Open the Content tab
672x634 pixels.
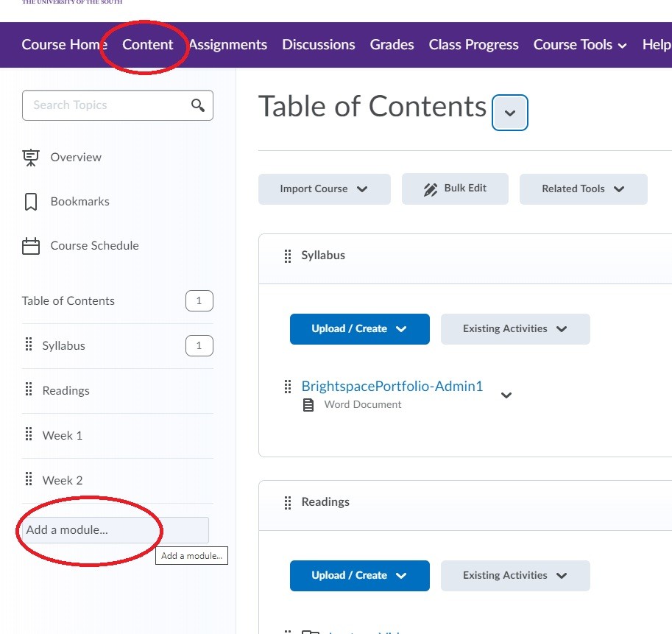(148, 45)
